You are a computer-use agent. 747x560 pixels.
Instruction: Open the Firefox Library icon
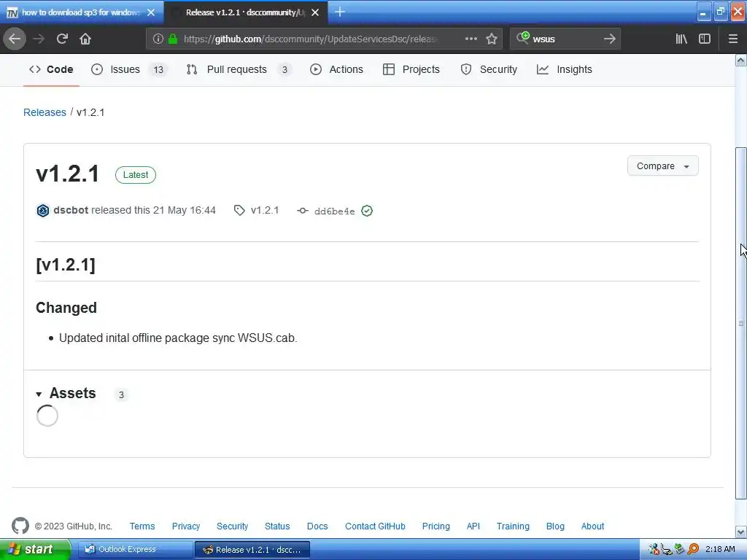point(681,39)
